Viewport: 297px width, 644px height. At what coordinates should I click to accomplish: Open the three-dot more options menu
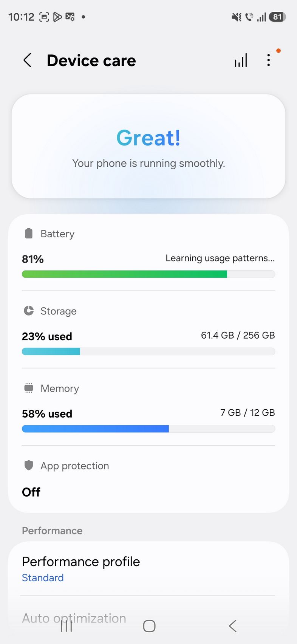coord(269,60)
